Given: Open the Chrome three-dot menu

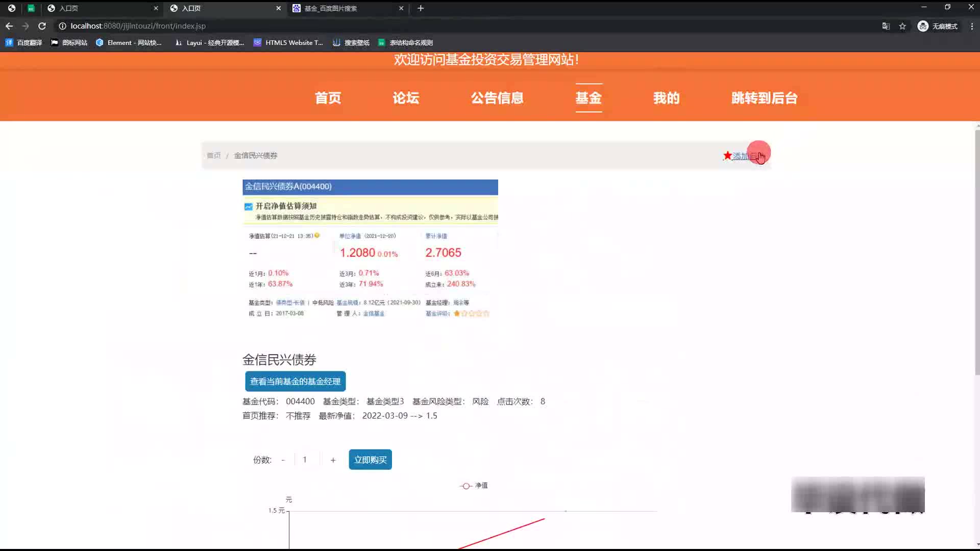Looking at the screenshot, I should [972, 26].
